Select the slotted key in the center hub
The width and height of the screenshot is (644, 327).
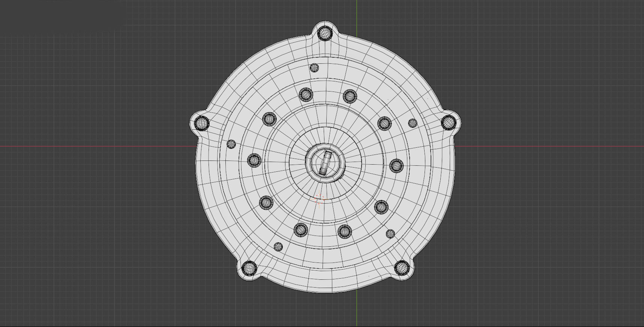point(325,163)
